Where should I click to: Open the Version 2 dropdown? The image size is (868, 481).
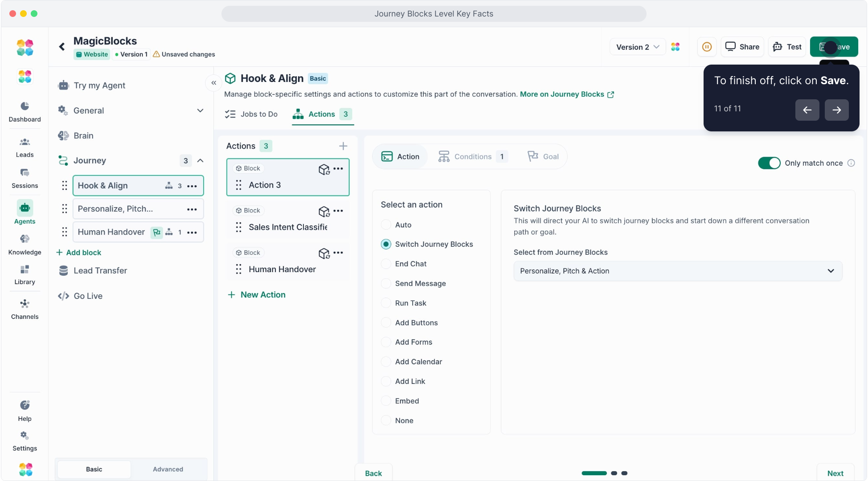(637, 47)
